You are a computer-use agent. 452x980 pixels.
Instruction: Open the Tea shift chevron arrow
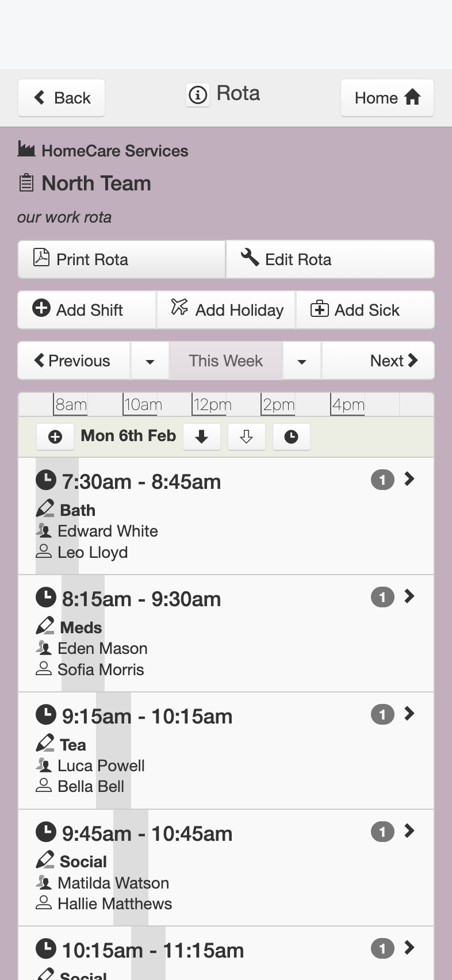coord(409,714)
